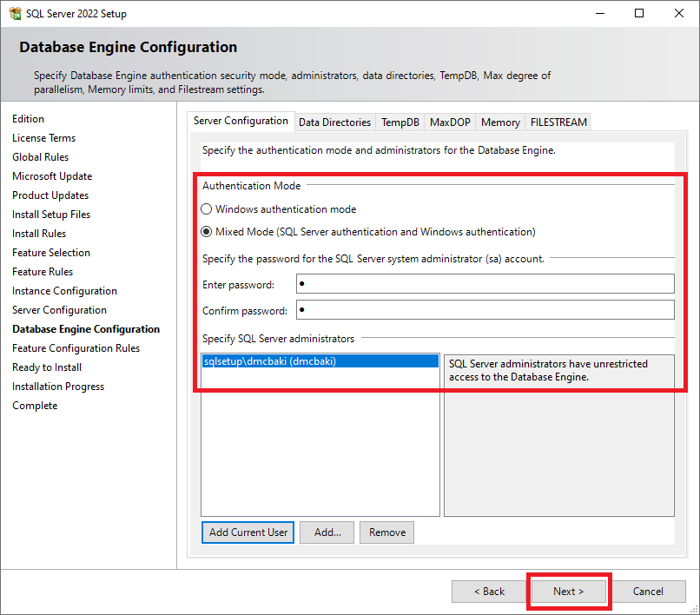This screenshot has height=615, width=700.
Task: Remove the selected administrator
Action: tap(387, 532)
